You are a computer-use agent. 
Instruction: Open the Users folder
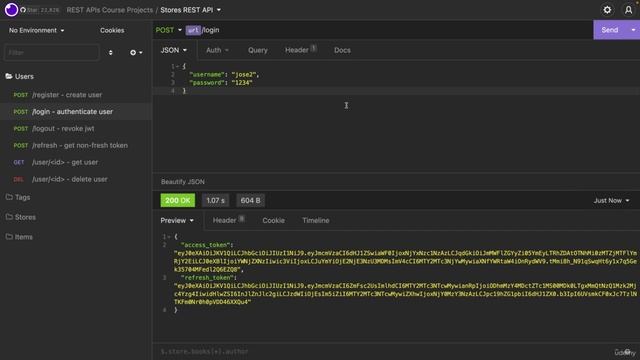point(20,76)
